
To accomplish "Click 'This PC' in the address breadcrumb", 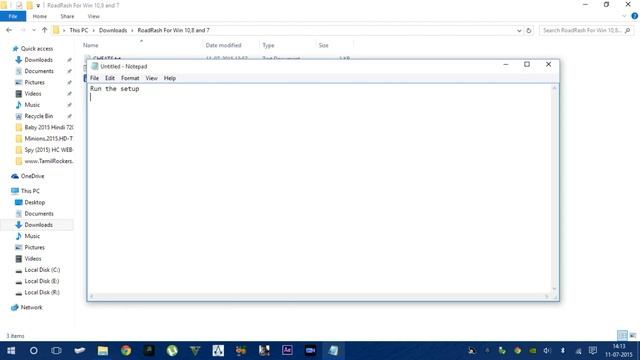I will click(x=79, y=30).
